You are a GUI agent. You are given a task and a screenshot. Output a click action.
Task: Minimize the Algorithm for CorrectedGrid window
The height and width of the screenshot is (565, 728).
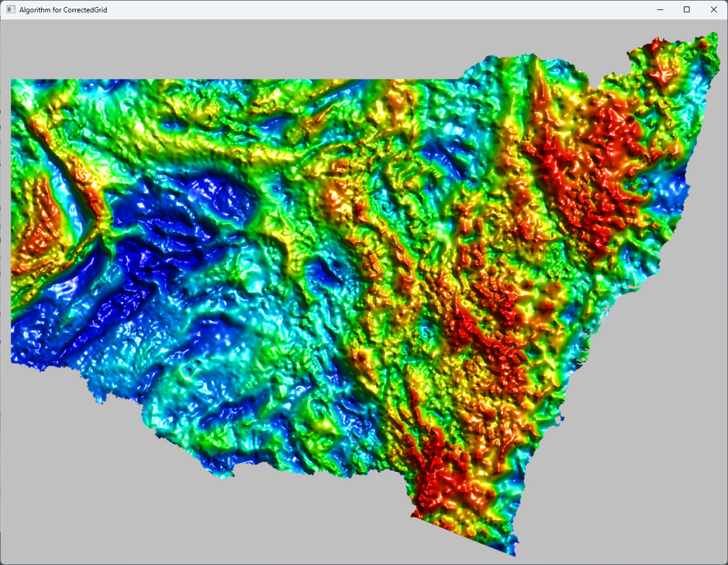coord(659,9)
